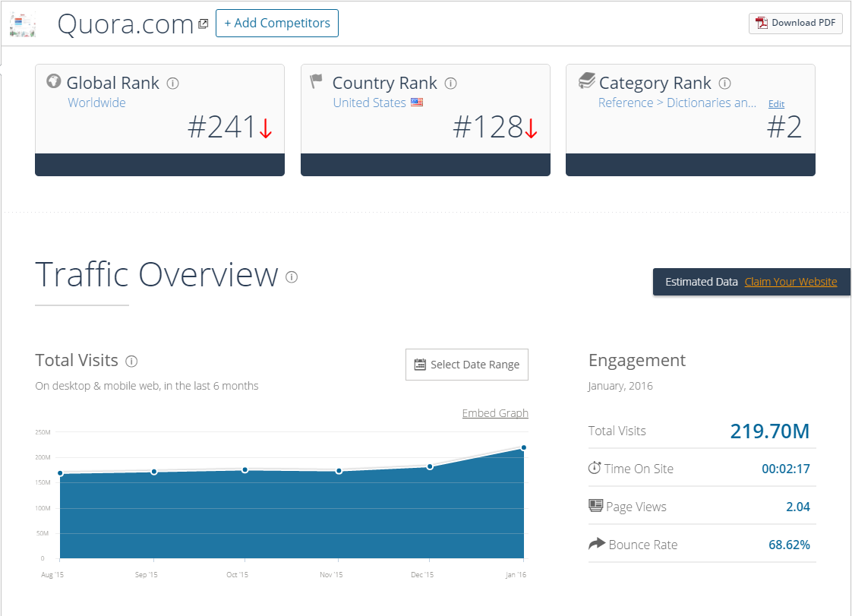Select the Jan '16 data point on graph

(x=524, y=447)
